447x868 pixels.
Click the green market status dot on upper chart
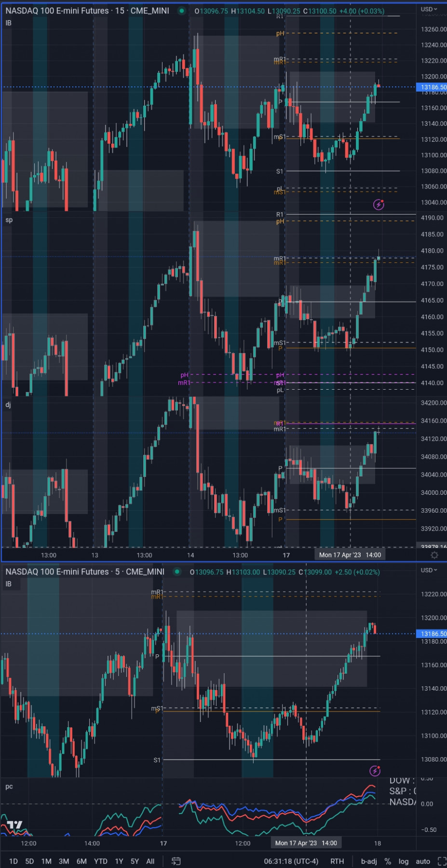point(181,11)
